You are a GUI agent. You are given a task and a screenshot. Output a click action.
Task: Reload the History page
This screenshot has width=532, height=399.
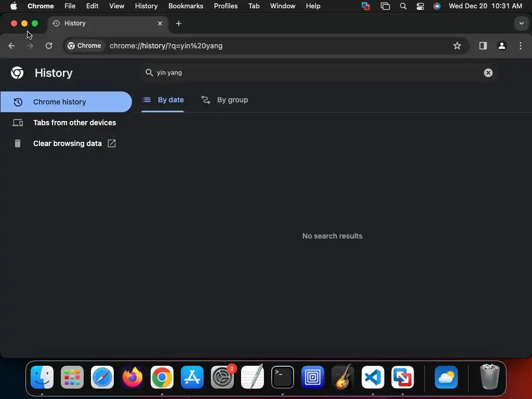pyautogui.click(x=49, y=46)
